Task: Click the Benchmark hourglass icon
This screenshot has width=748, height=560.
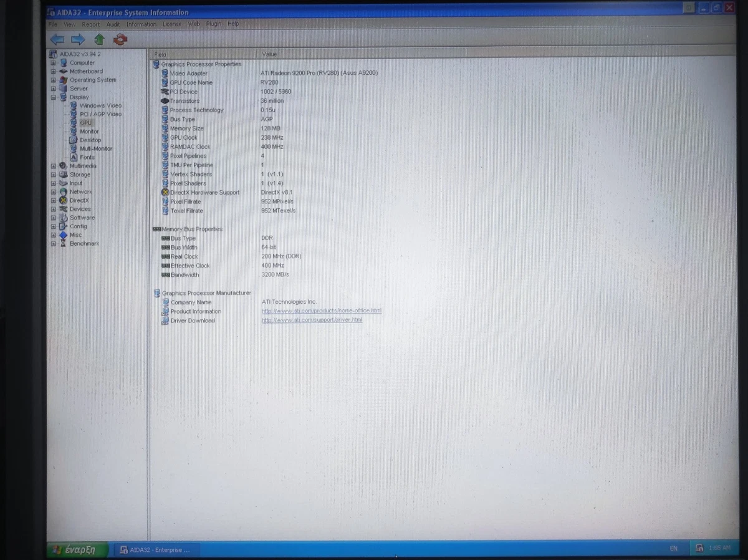Action: (x=64, y=244)
